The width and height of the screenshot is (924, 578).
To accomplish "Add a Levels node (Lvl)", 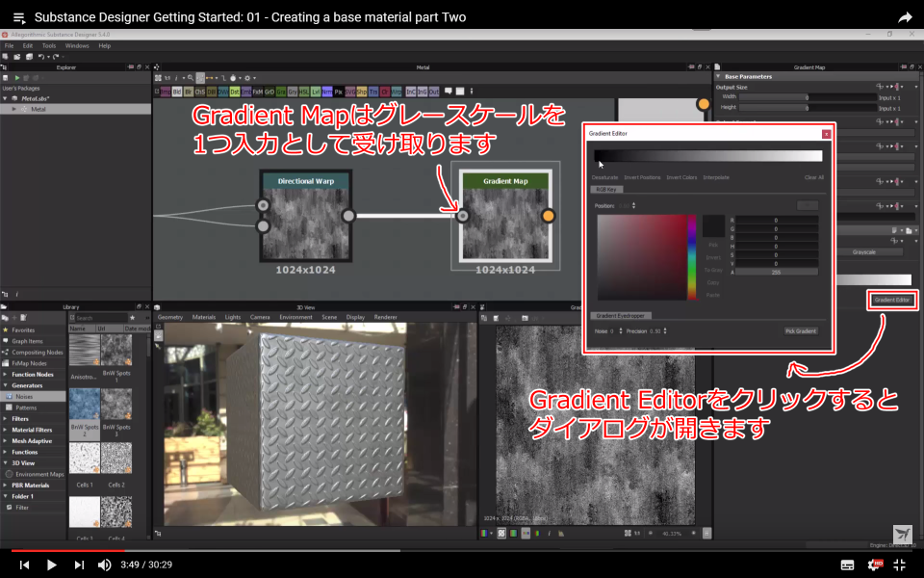I will click(x=316, y=92).
